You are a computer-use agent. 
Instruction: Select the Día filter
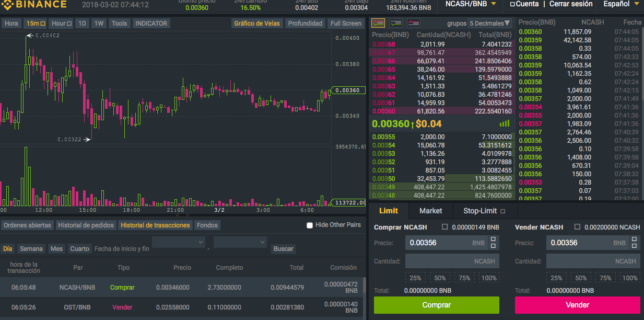pos(8,249)
